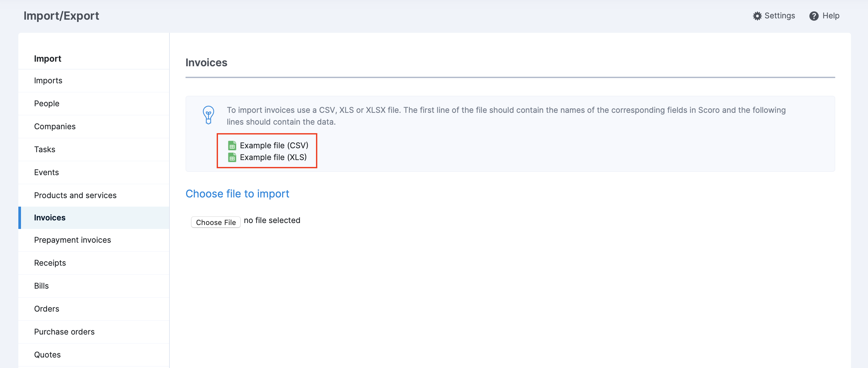Click the Help question mark icon
Image resolution: width=868 pixels, height=368 pixels.
[x=814, y=16]
